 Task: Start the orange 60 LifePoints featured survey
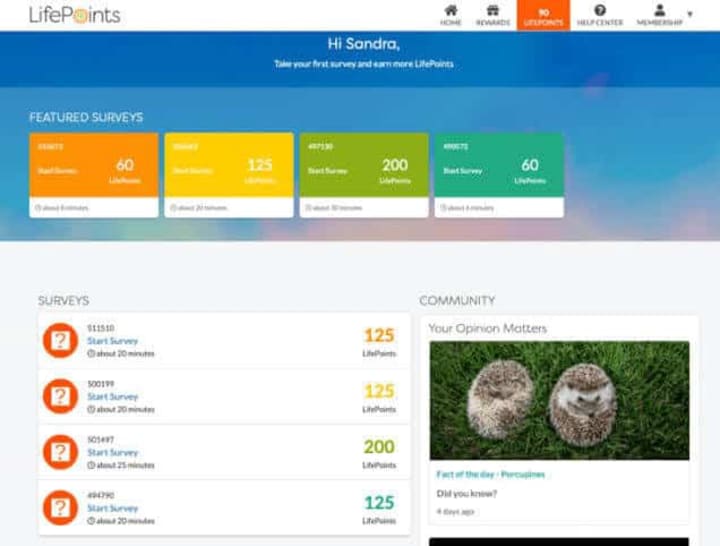[94, 175]
